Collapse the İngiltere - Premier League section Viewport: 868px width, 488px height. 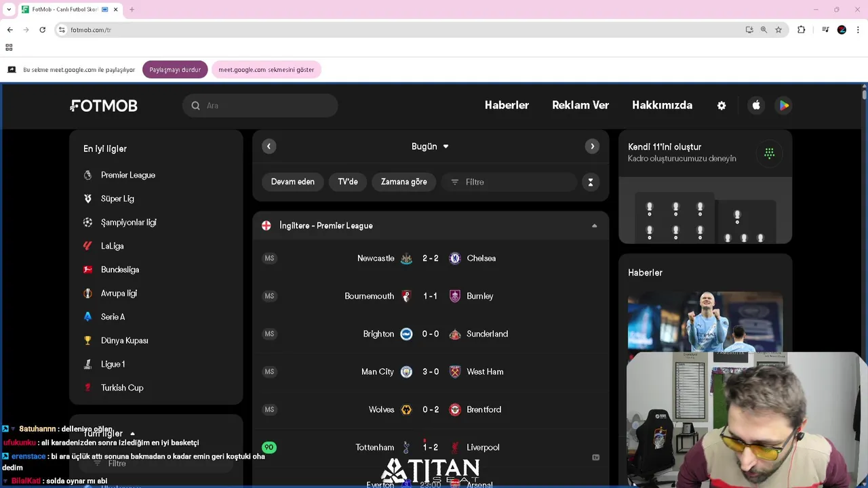[594, 226]
